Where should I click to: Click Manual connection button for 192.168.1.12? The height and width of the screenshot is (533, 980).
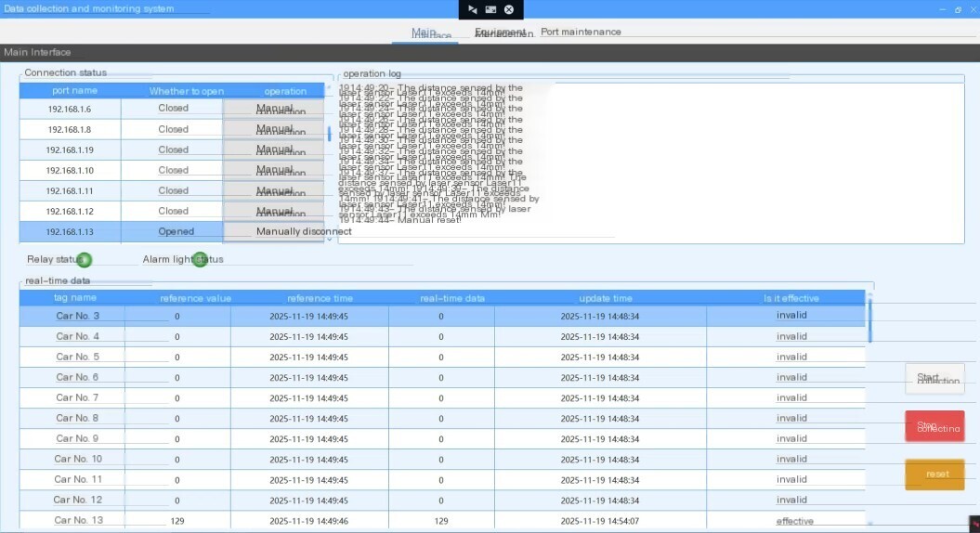coord(274,211)
